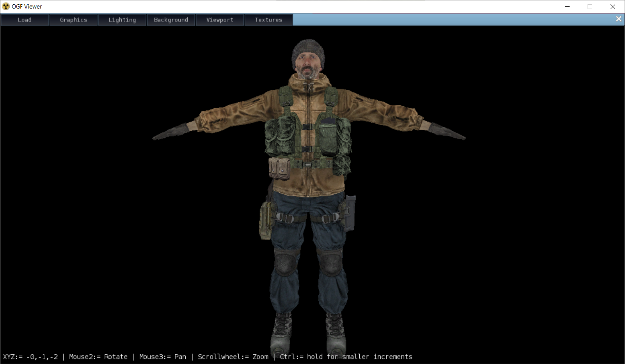The width and height of the screenshot is (625, 364).
Task: Open the Lighting menu
Action: click(x=122, y=20)
